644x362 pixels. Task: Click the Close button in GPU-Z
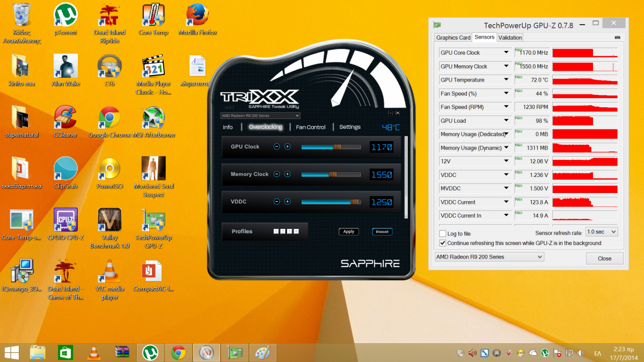point(604,258)
